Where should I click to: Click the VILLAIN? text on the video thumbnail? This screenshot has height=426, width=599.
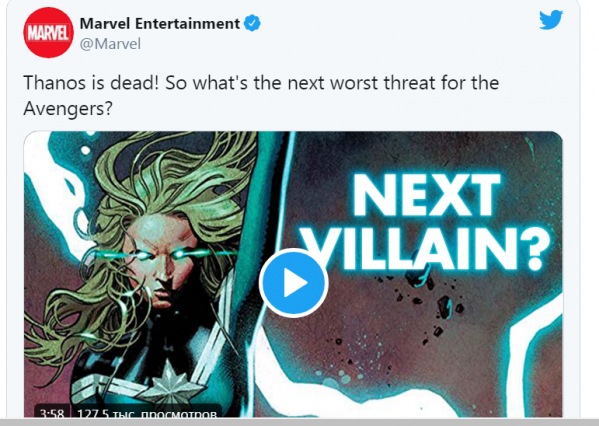pos(426,249)
